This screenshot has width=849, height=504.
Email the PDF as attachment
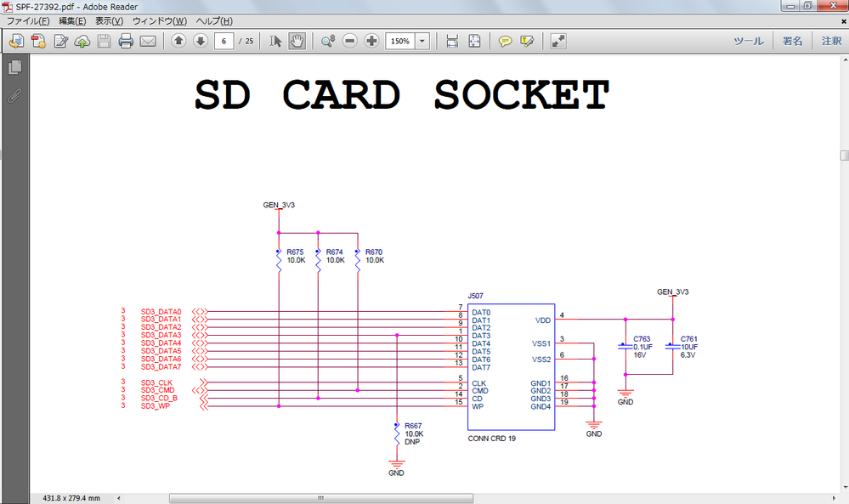coord(148,40)
